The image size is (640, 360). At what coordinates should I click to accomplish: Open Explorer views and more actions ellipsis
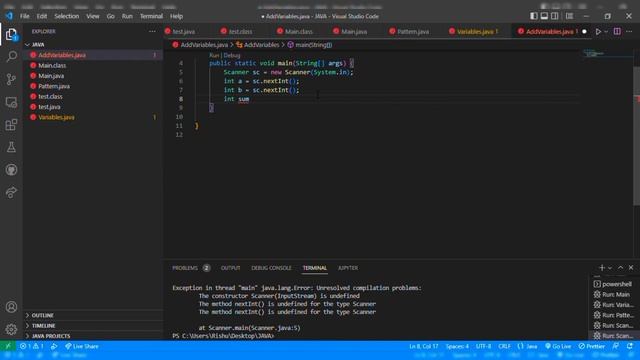click(x=152, y=31)
